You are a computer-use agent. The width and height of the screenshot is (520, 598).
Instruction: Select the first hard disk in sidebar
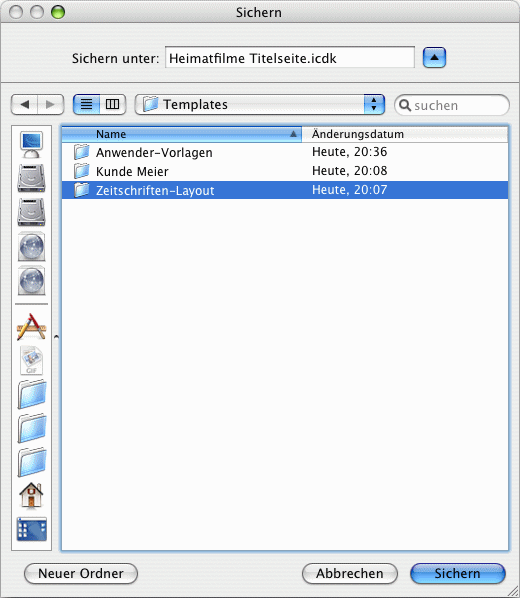click(x=31, y=178)
